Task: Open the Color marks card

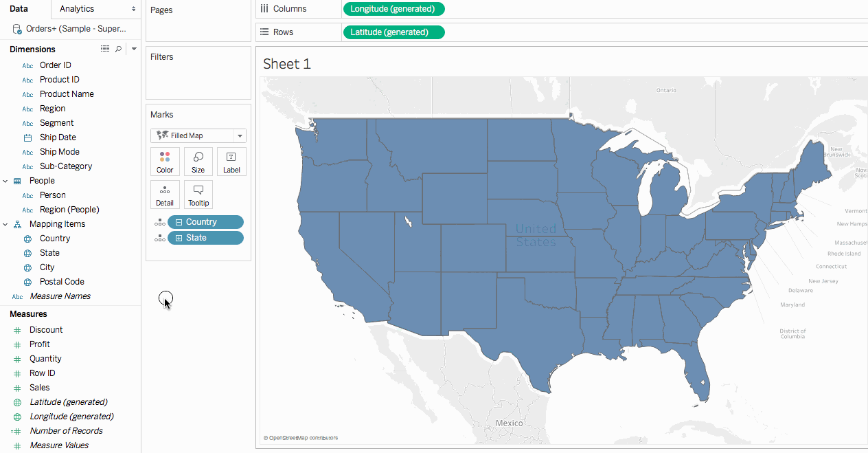Action: tap(165, 162)
